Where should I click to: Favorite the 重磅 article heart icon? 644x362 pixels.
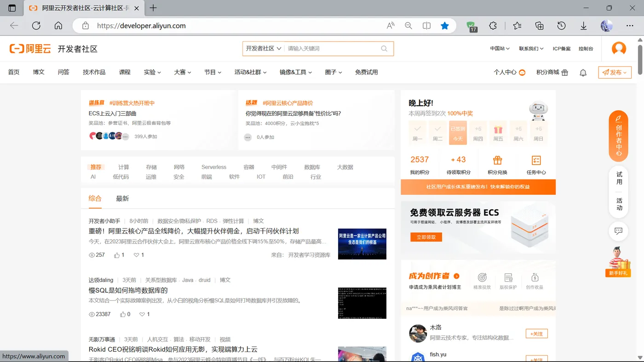click(x=136, y=255)
